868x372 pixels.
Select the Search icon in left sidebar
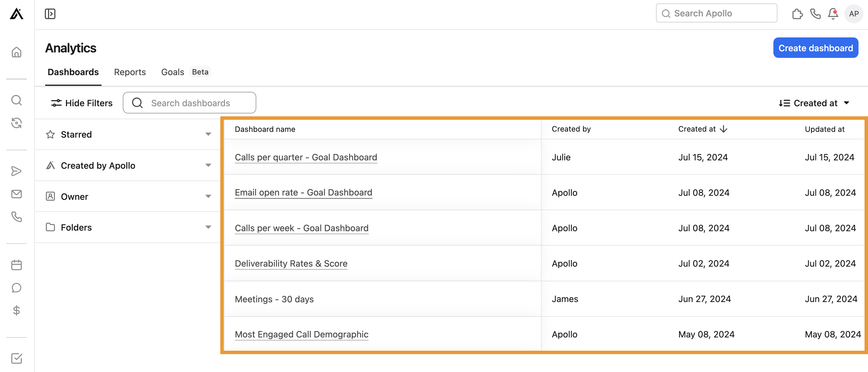click(16, 100)
